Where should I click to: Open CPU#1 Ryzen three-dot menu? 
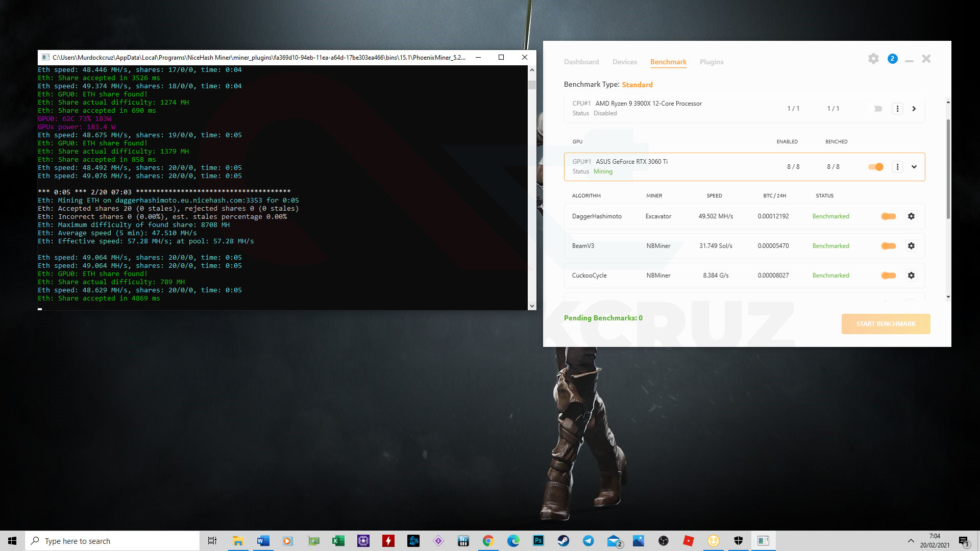pos(897,109)
